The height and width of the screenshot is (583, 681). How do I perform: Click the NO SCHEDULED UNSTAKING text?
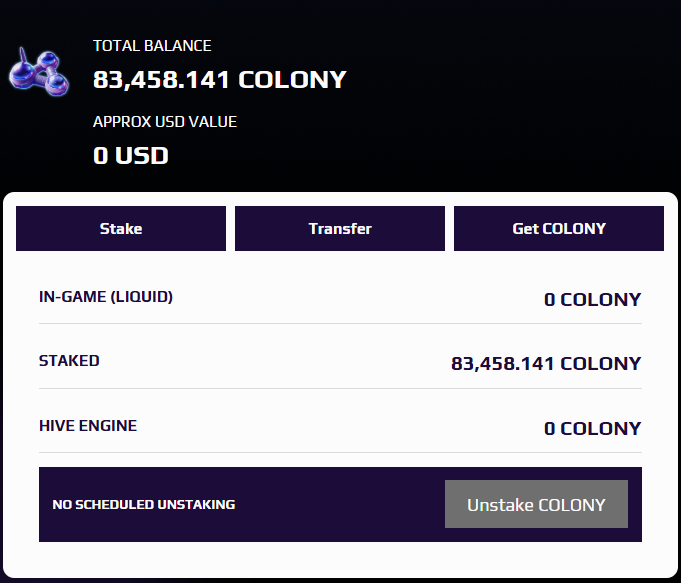pyautogui.click(x=144, y=505)
